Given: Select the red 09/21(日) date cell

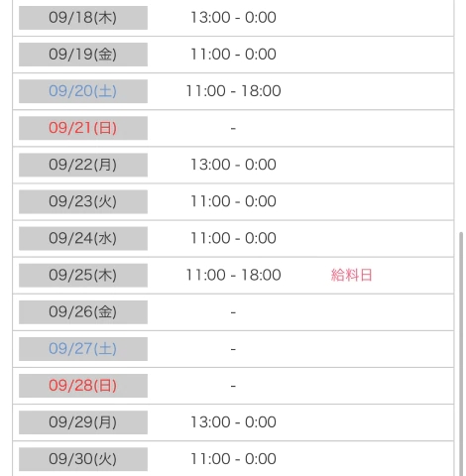Looking at the screenshot, I should (x=83, y=128).
